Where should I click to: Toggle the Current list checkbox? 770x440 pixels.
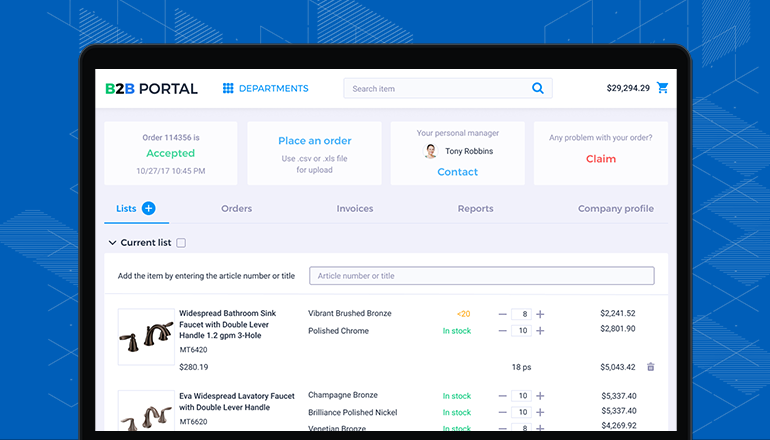pyautogui.click(x=181, y=243)
